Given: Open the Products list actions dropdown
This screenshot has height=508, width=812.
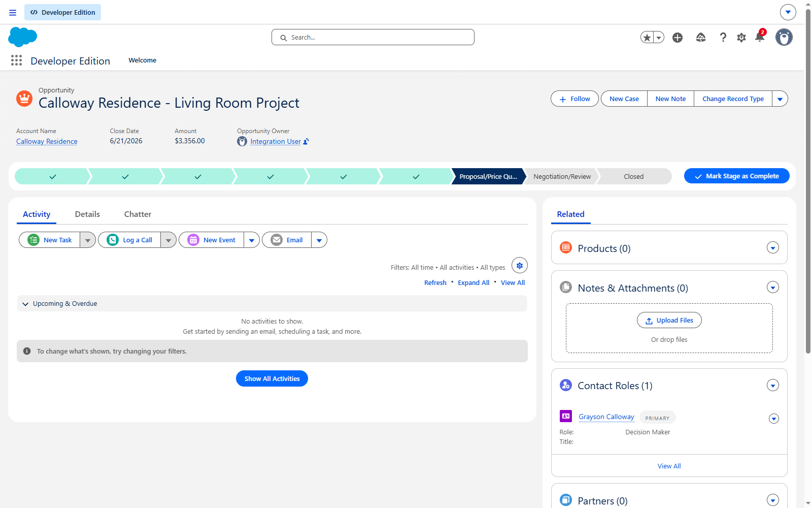Looking at the screenshot, I should coord(773,248).
